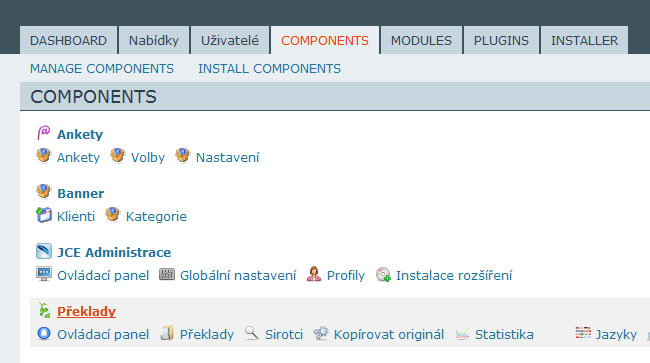Open JCE Ovládací panel link

[x=103, y=276]
